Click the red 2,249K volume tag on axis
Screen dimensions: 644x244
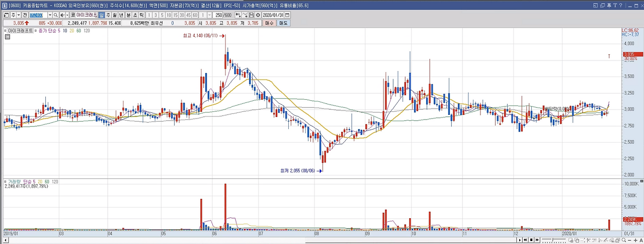(x=632, y=219)
